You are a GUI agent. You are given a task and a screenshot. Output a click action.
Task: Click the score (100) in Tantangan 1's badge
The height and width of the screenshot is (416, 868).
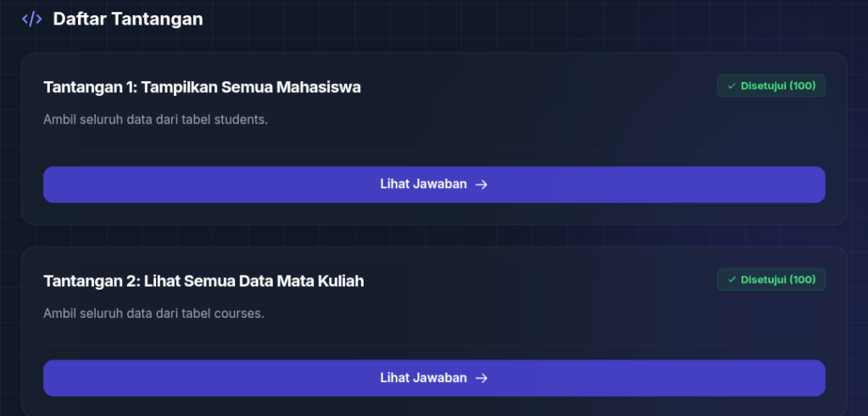tap(802, 86)
